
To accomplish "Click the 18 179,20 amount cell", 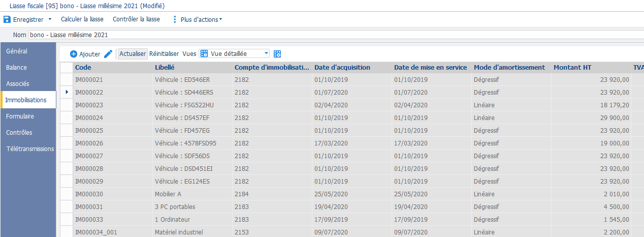I will [x=591, y=105].
